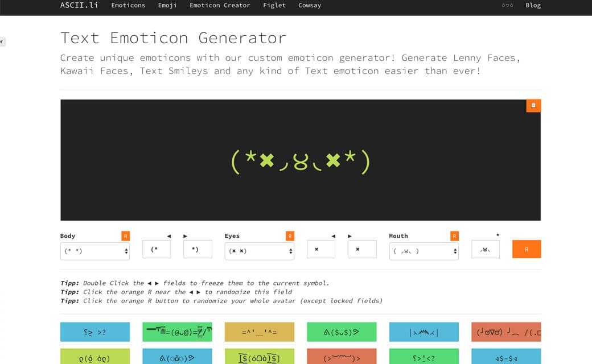
Task: Click the Lenny face icon beside Blog
Action: (x=507, y=6)
